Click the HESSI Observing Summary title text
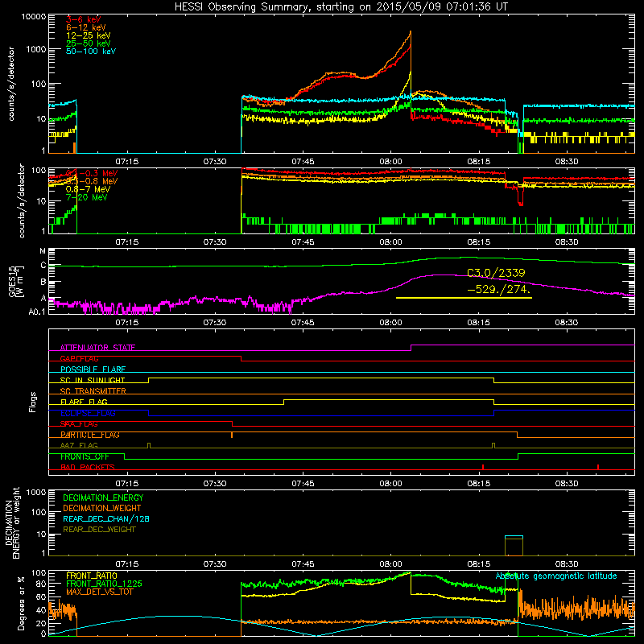644x644 pixels. point(341,6)
